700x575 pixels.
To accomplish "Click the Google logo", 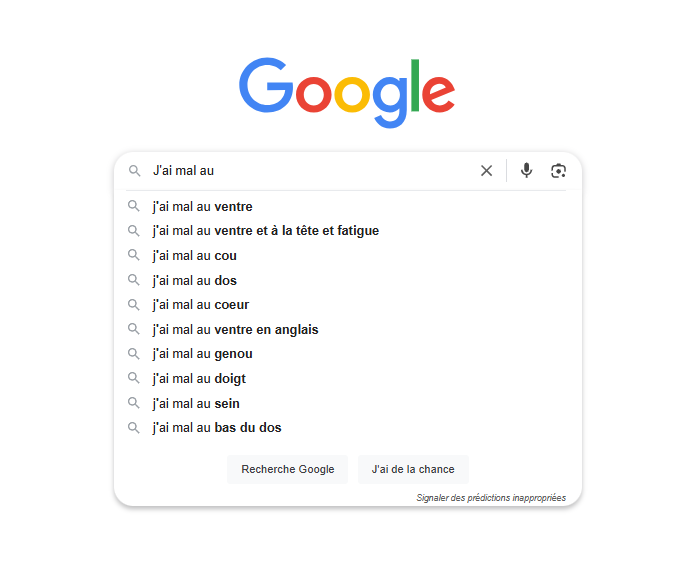I will (x=347, y=90).
